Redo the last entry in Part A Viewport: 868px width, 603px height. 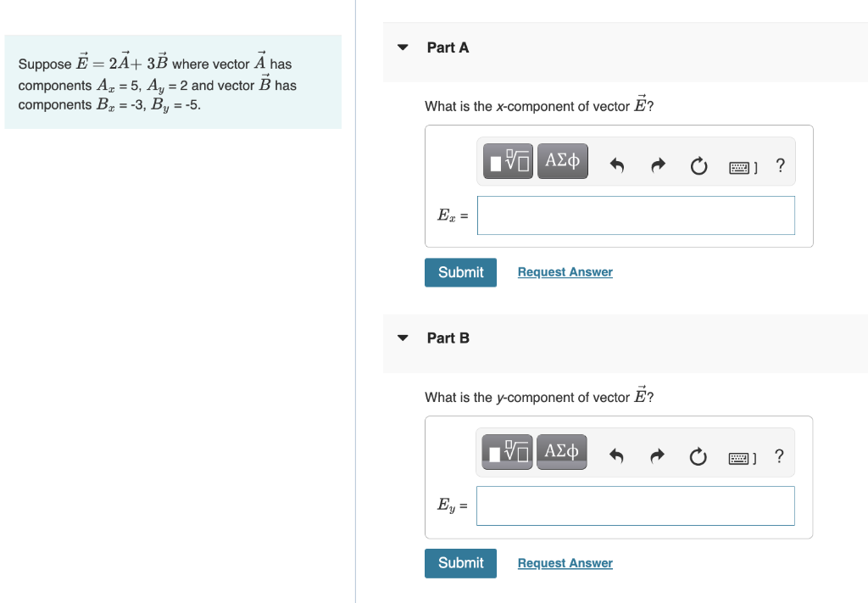(x=657, y=165)
